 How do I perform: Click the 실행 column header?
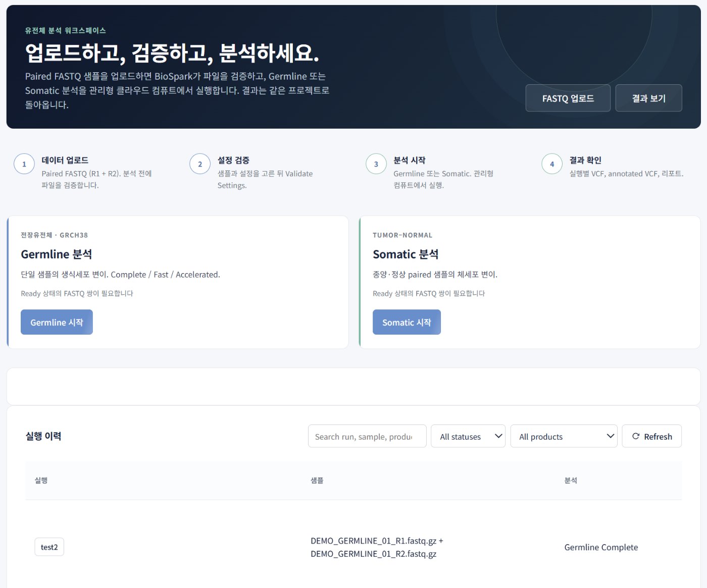coord(41,480)
